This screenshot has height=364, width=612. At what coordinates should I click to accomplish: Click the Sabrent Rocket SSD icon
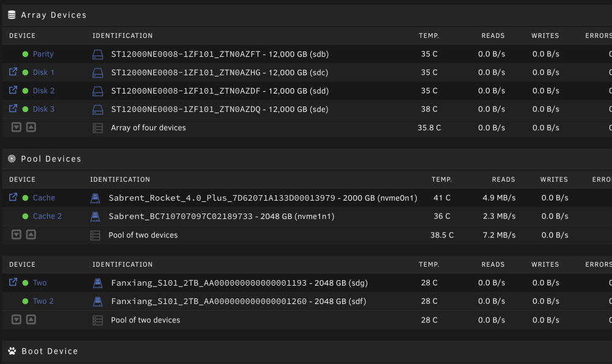pos(95,198)
